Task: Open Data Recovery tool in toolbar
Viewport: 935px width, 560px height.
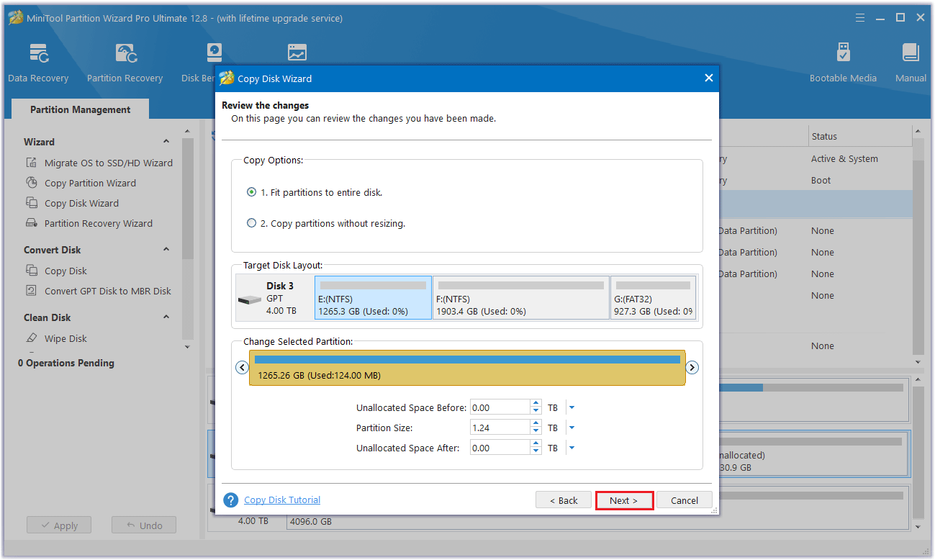Action: point(38,63)
